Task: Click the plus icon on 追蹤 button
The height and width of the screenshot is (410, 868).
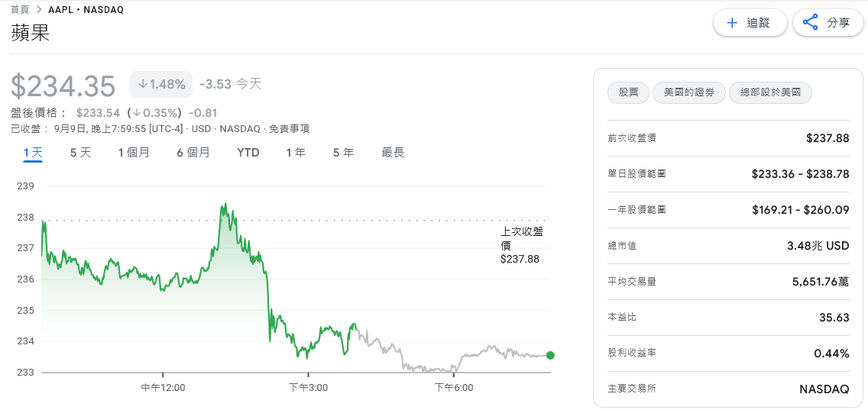Action: coord(732,23)
